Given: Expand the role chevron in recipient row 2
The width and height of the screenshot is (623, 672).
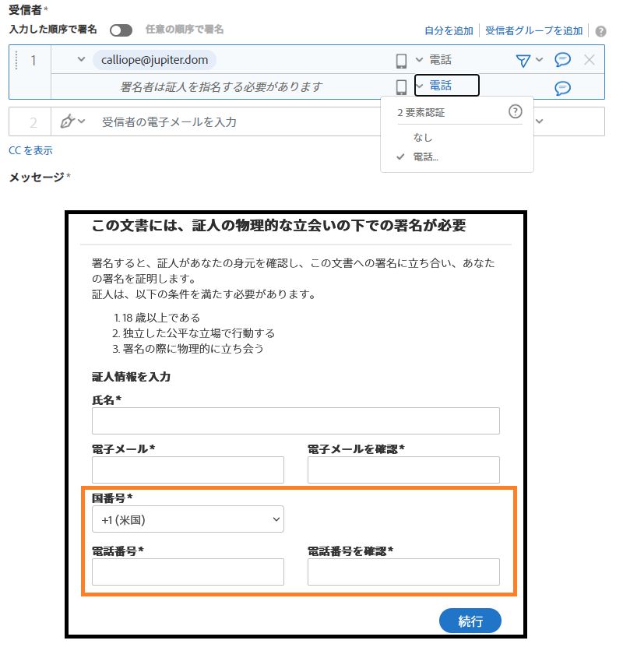Looking at the screenshot, I should (82, 121).
